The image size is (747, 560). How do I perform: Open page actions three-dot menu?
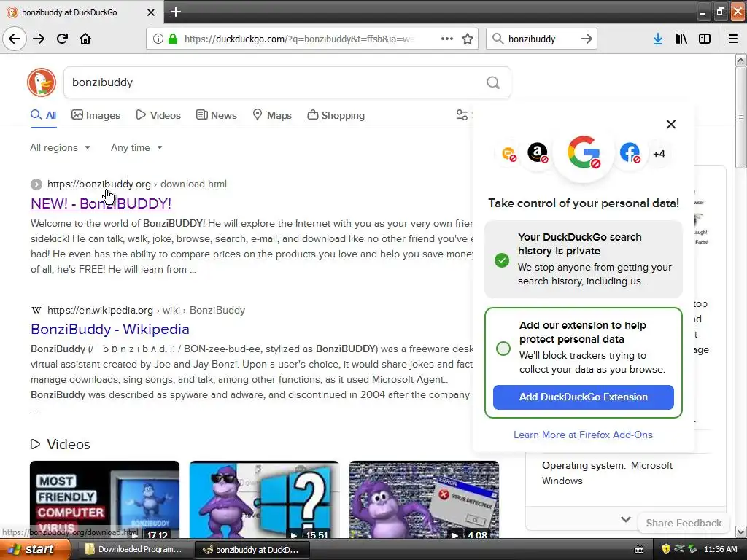pyautogui.click(x=447, y=39)
